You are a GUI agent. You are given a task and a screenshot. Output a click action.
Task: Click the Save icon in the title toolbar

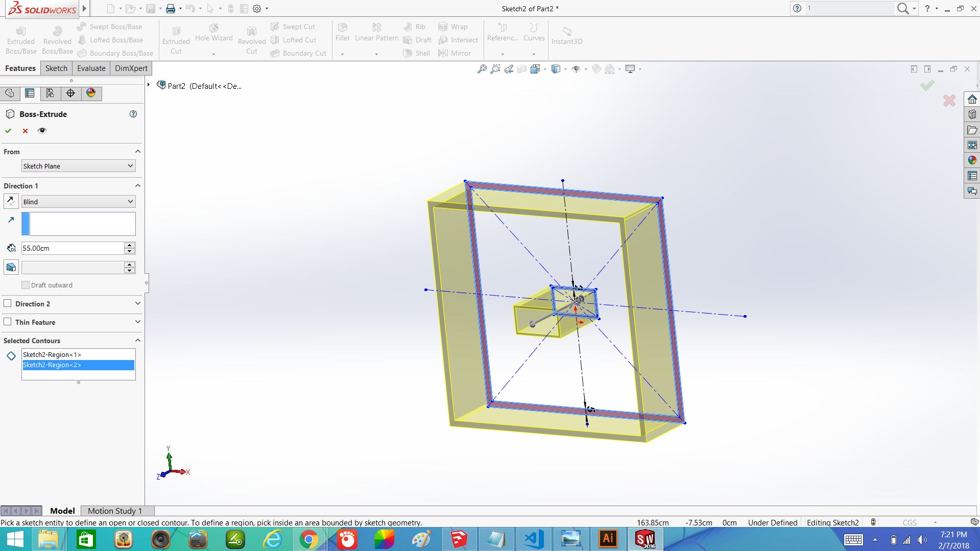point(151,9)
